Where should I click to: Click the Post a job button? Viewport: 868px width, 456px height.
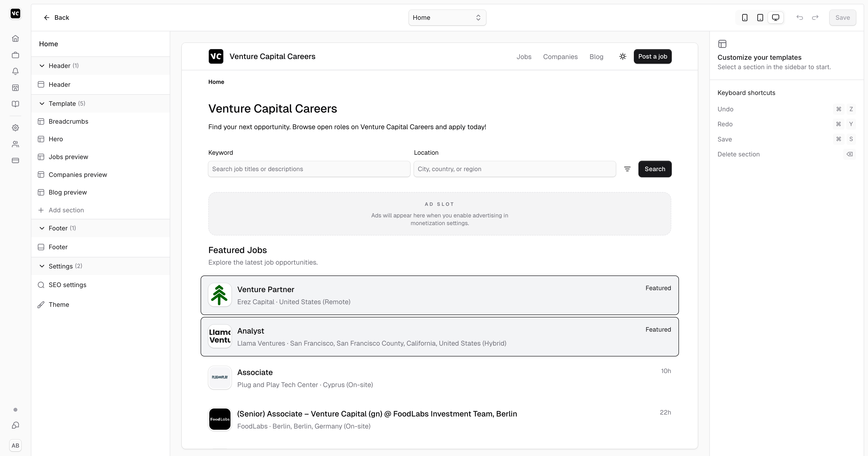652,57
